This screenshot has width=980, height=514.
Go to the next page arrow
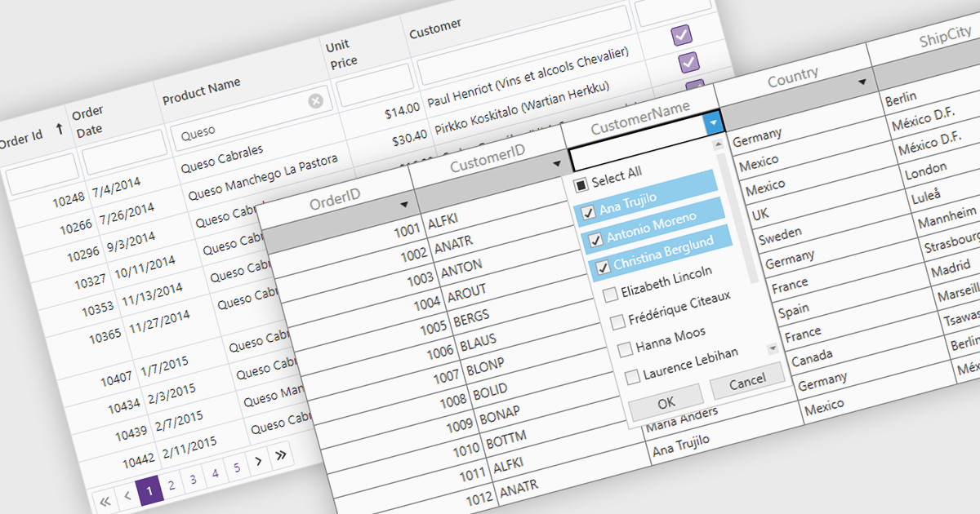pyautogui.click(x=259, y=461)
